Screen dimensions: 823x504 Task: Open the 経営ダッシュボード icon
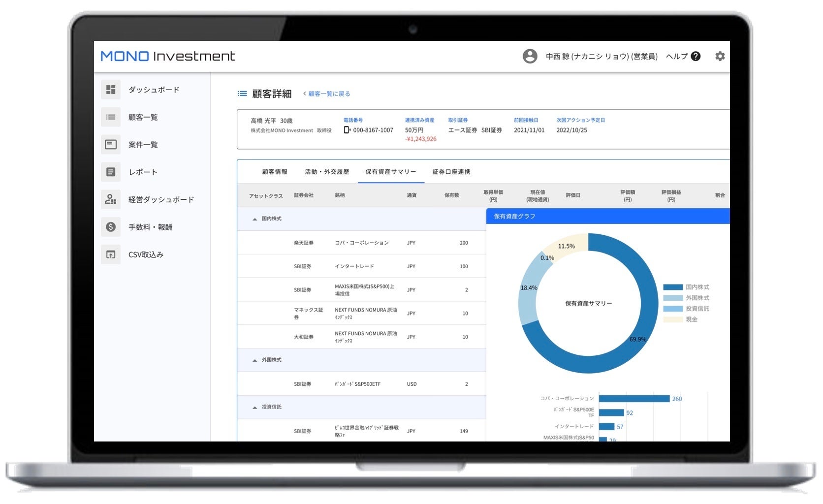pos(111,199)
